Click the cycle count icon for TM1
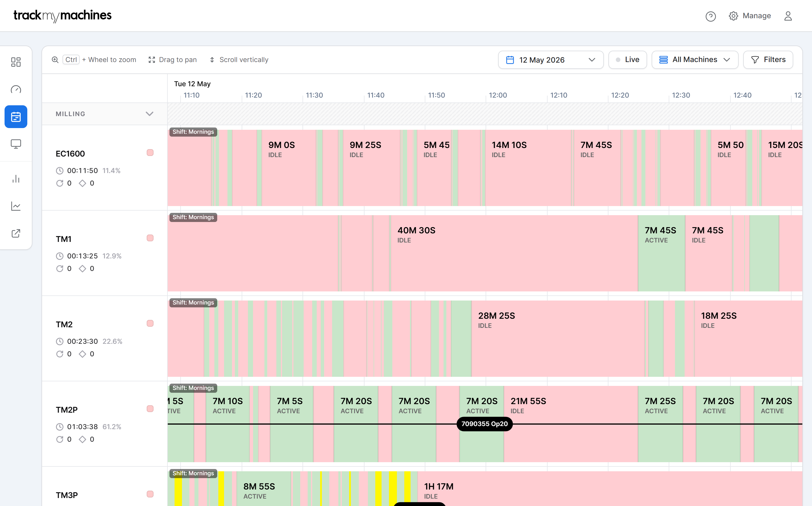 [59, 268]
